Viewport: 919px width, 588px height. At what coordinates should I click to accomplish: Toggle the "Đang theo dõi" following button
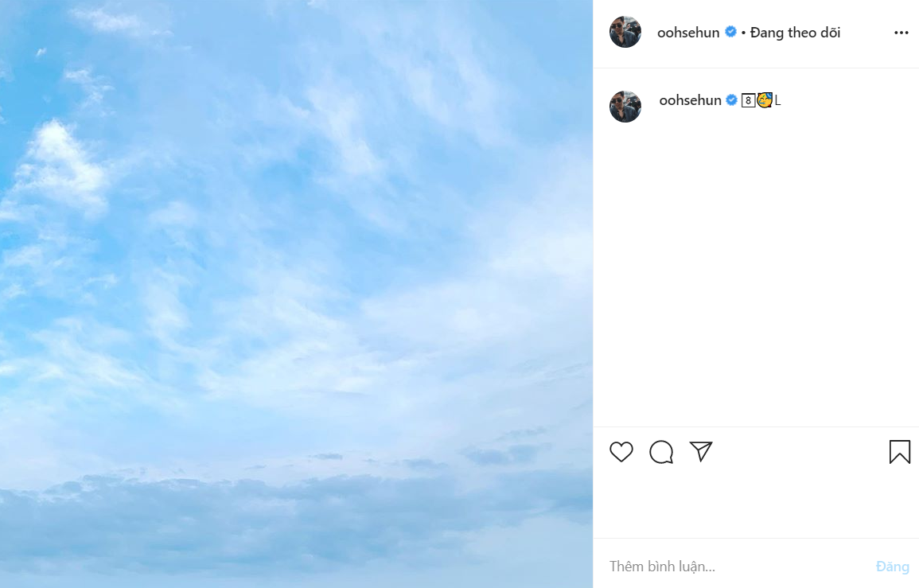[795, 33]
